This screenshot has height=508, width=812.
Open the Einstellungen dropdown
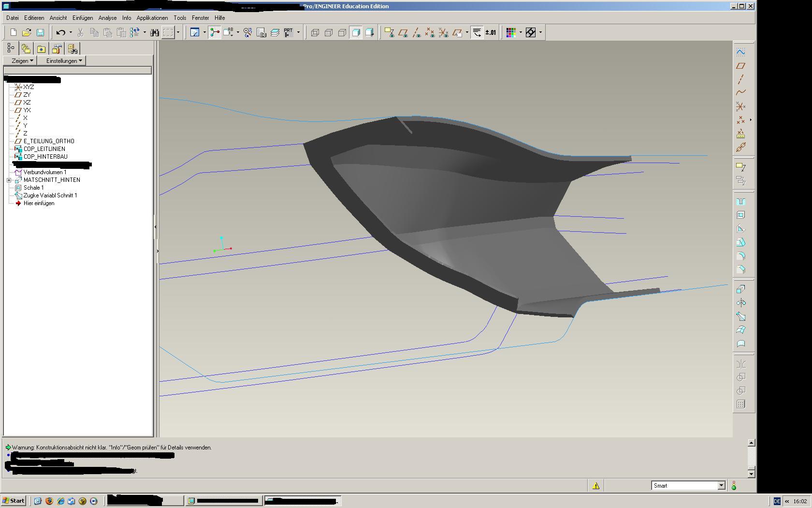click(64, 60)
